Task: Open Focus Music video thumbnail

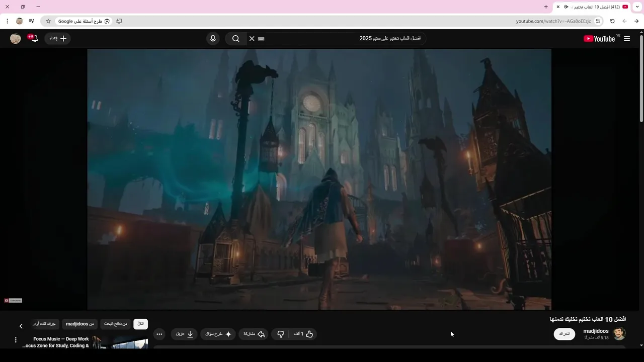Action: (120, 342)
